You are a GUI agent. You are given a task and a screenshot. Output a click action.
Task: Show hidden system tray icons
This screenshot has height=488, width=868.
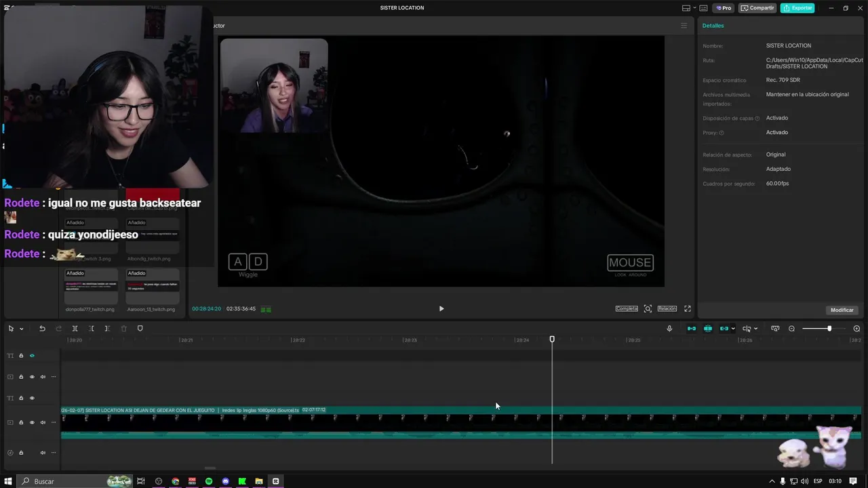772,481
